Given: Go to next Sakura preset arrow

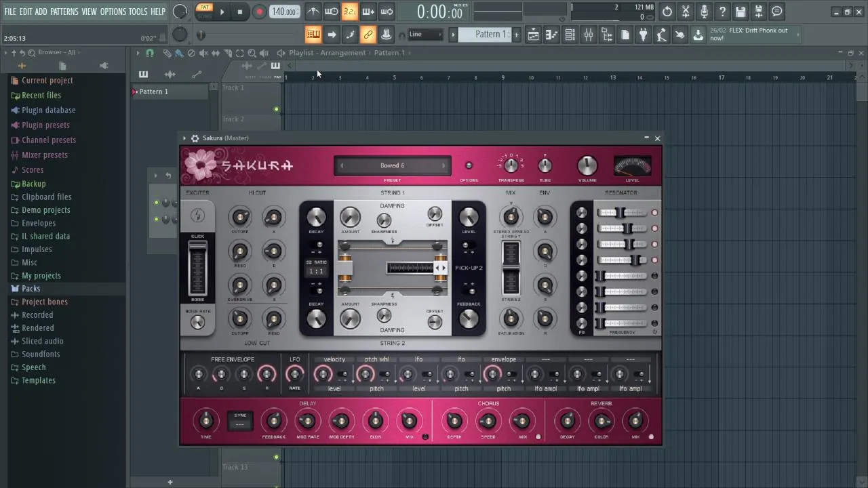Looking at the screenshot, I should click(x=443, y=165).
